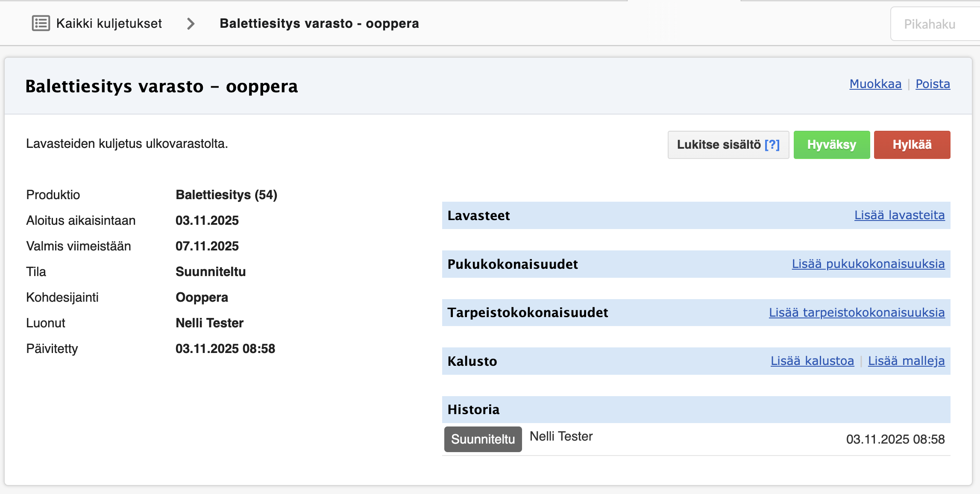The height and width of the screenshot is (494, 980).
Task: Click Balettiesitys varasto - ooppera breadcrumb
Action: click(319, 24)
